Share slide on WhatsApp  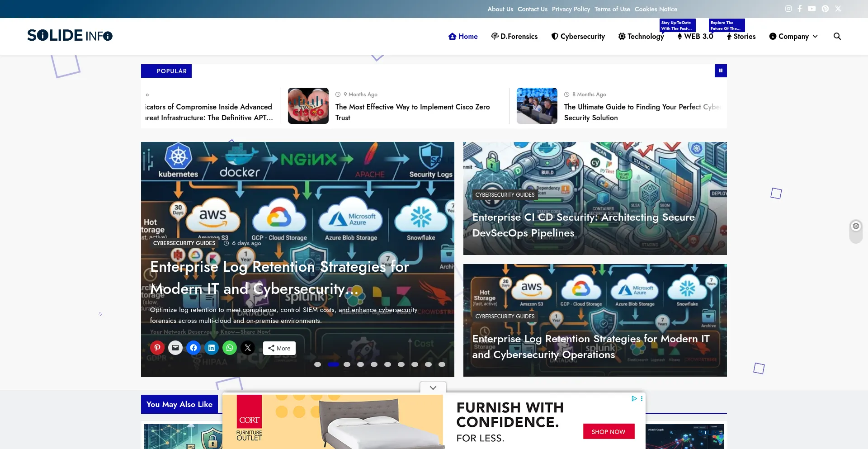(230, 348)
